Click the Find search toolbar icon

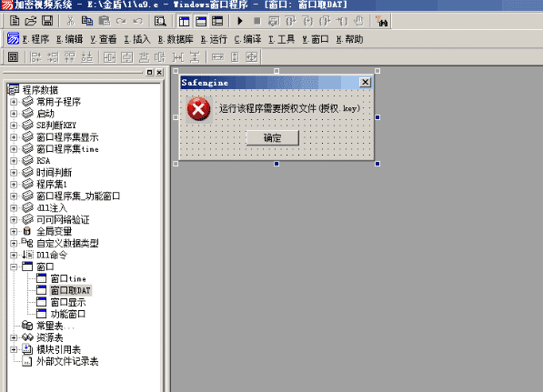[x=160, y=21]
